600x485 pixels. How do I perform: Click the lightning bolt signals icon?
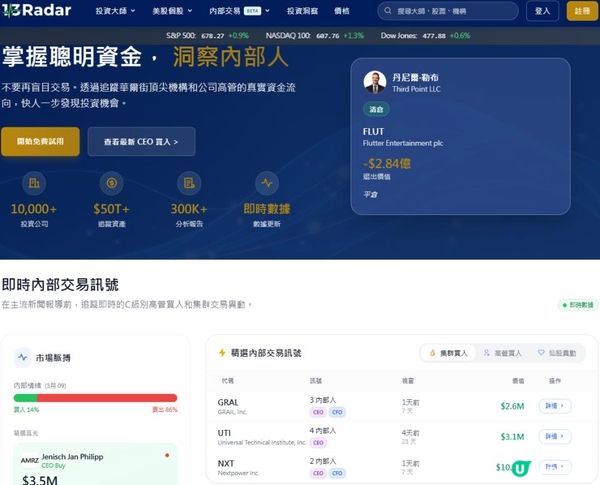point(222,353)
